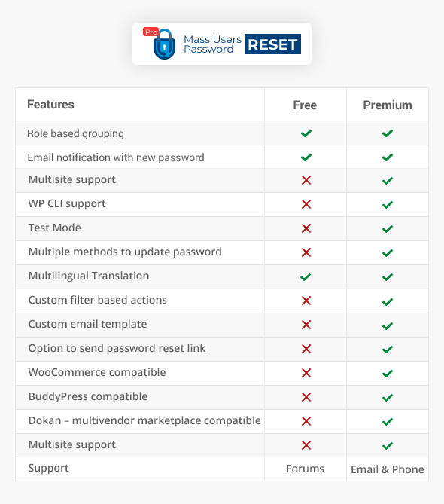Click Premium checkmark for BuddyPress compatible

point(388,398)
